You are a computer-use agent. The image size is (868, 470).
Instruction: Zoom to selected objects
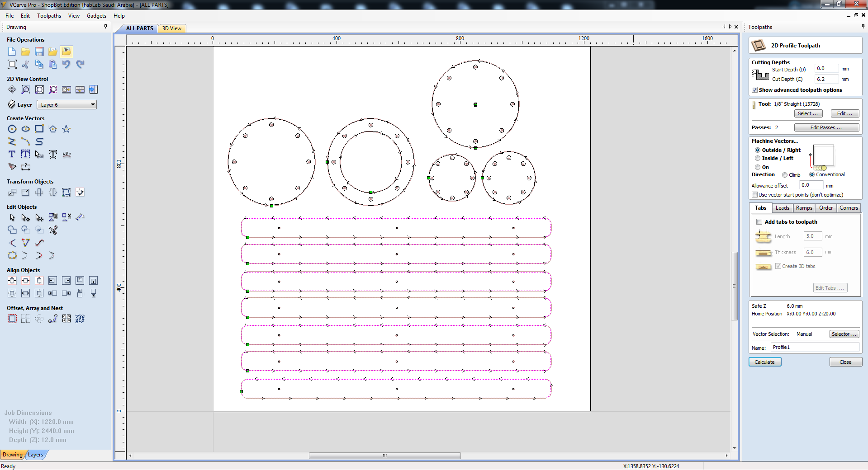click(53, 89)
